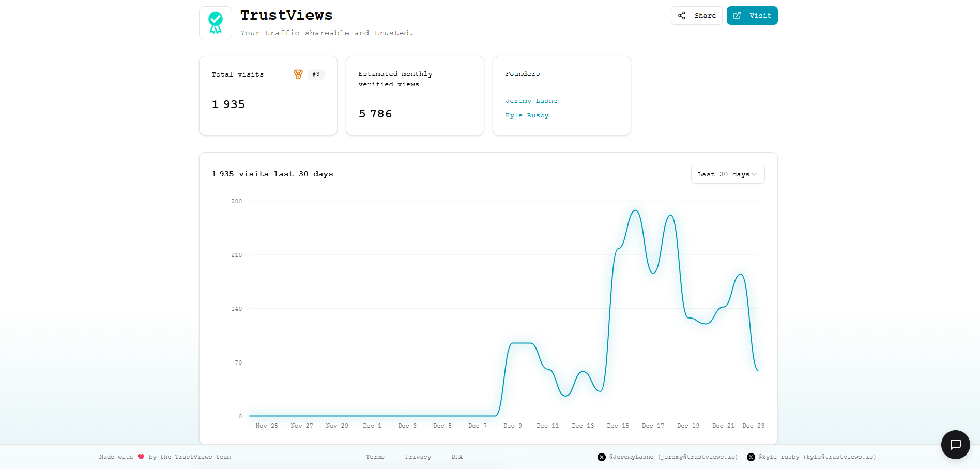The width and height of the screenshot is (980, 469).
Task: Open the chat widget bubble
Action: click(955, 445)
